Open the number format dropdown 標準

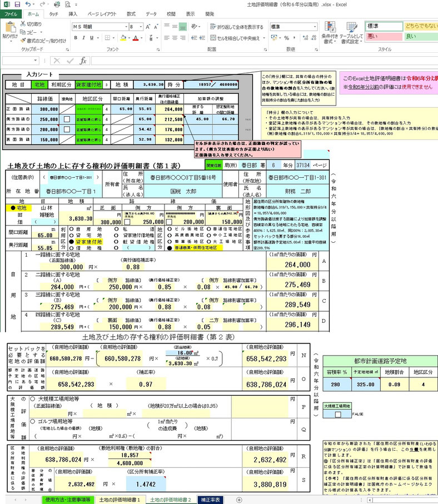tap(315, 27)
